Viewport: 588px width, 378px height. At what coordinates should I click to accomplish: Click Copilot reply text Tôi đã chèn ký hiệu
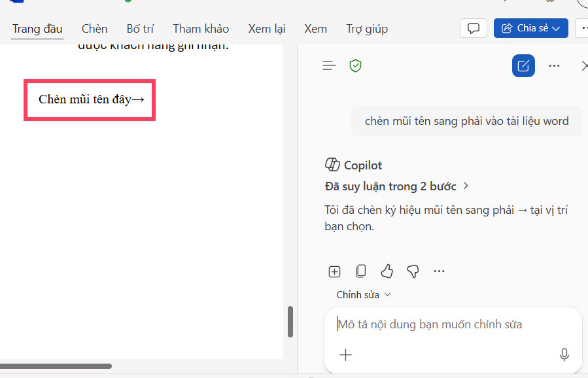pyautogui.click(x=446, y=218)
